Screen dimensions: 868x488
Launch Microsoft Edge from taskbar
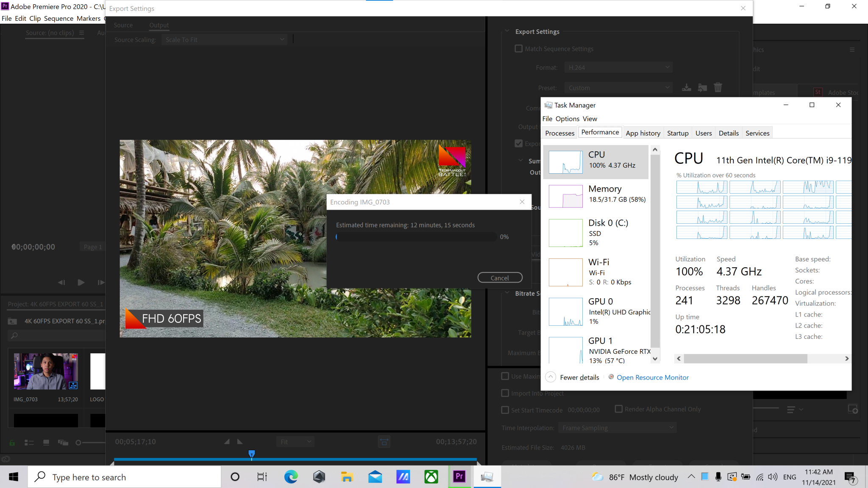click(291, 477)
